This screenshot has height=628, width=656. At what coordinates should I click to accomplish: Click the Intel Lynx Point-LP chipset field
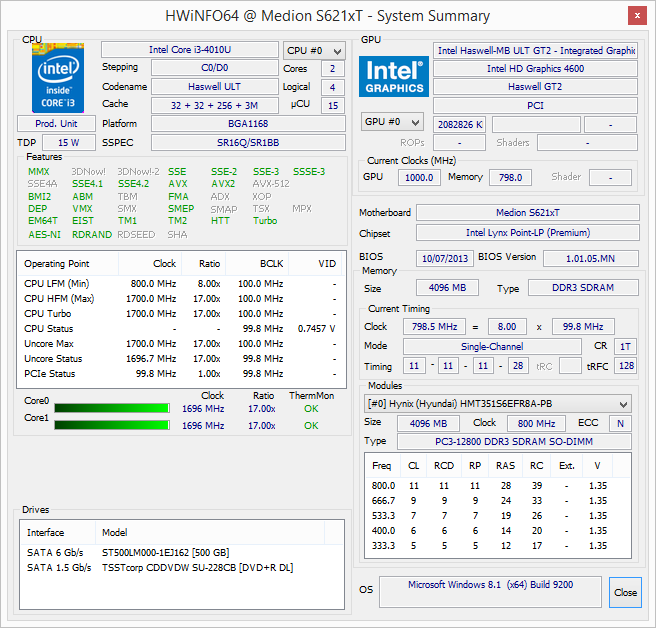point(528,233)
